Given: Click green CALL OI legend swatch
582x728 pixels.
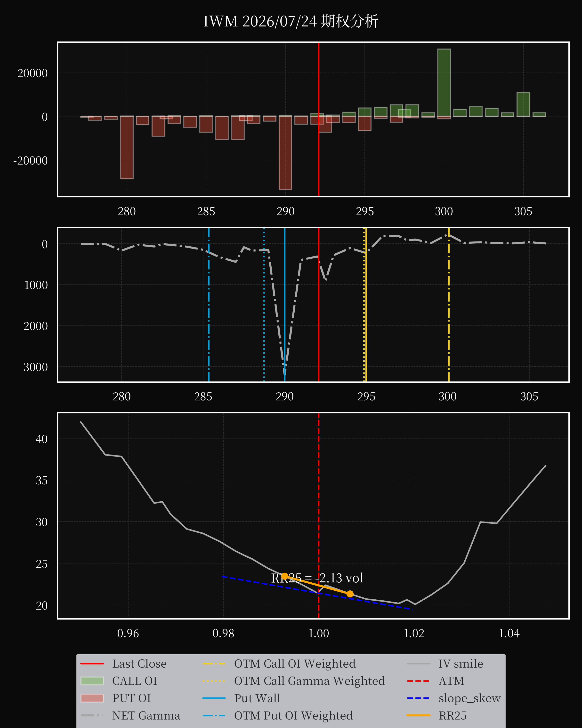Looking at the screenshot, I should click(x=92, y=681).
